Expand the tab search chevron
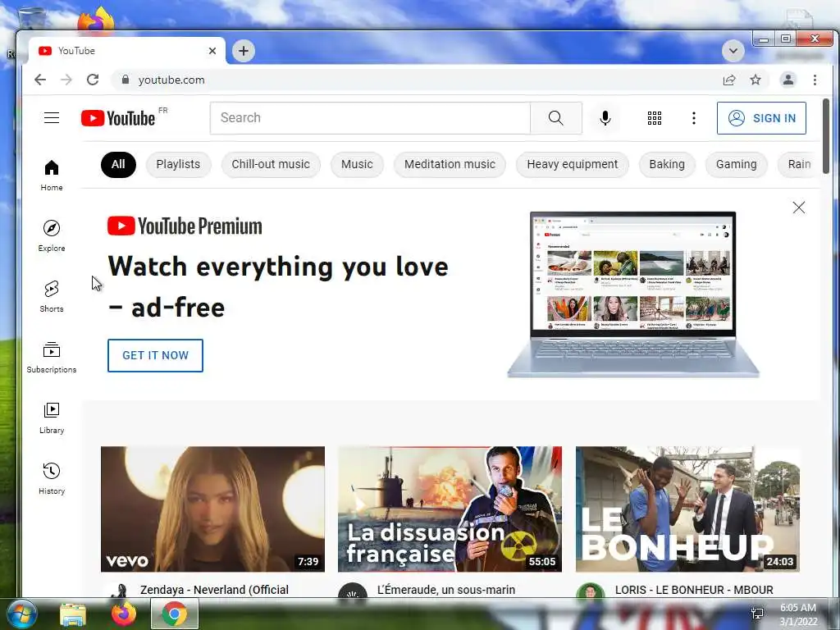This screenshot has width=840, height=630. [733, 51]
